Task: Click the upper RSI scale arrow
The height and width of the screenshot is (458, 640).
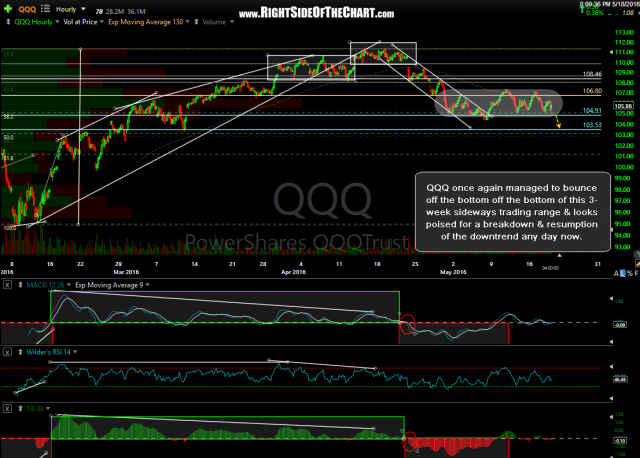Action: click(x=611, y=366)
